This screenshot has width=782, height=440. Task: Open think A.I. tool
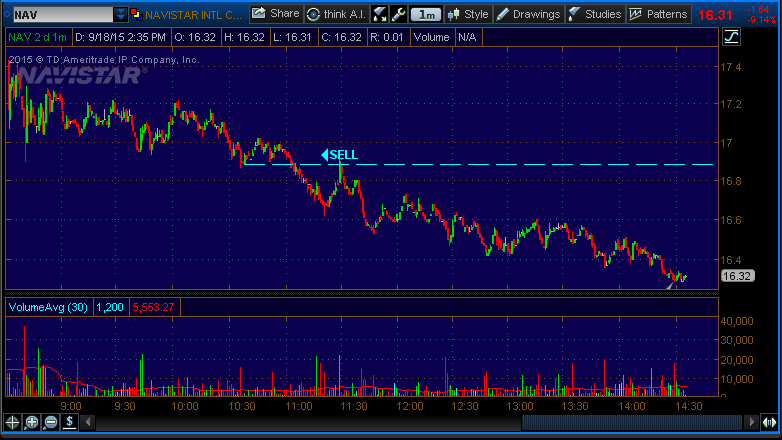coord(335,14)
